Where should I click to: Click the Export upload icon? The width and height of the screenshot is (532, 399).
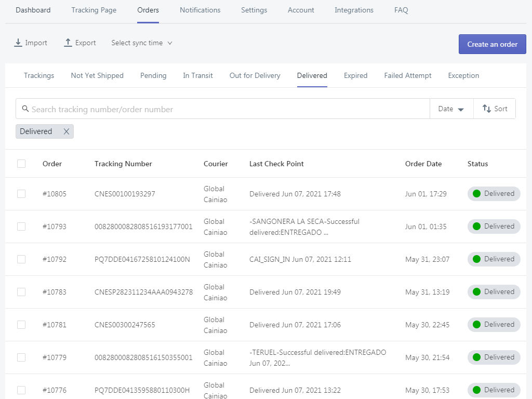point(68,43)
